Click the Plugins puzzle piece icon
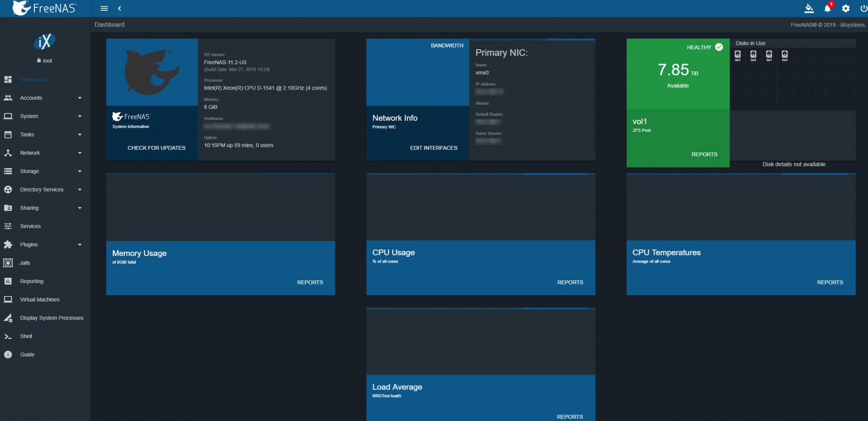 (x=8, y=245)
